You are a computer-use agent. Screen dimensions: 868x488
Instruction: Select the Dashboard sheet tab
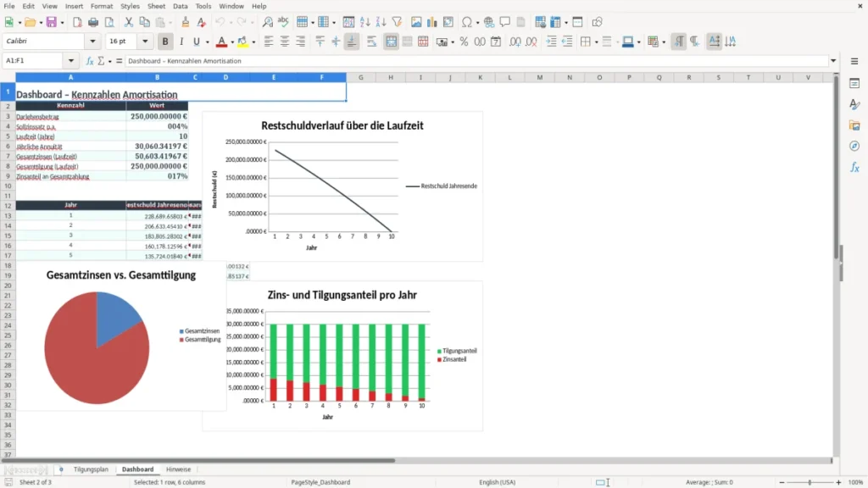(138, 469)
